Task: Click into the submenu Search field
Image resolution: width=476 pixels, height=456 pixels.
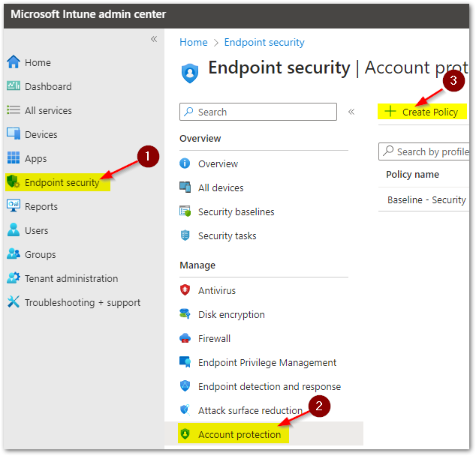Action: (258, 112)
